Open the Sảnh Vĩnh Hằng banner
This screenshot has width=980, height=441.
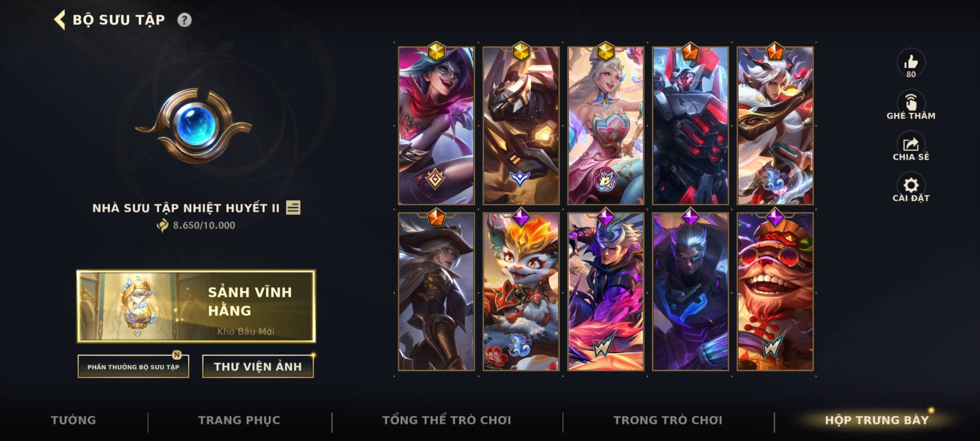click(196, 306)
